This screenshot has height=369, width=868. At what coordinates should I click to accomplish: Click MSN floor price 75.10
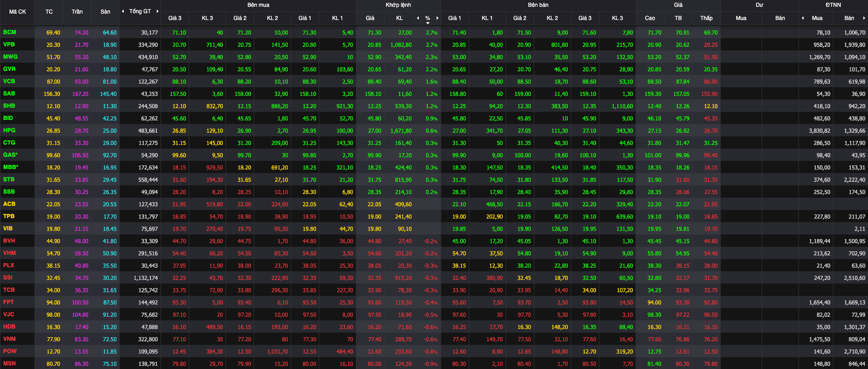click(x=110, y=364)
